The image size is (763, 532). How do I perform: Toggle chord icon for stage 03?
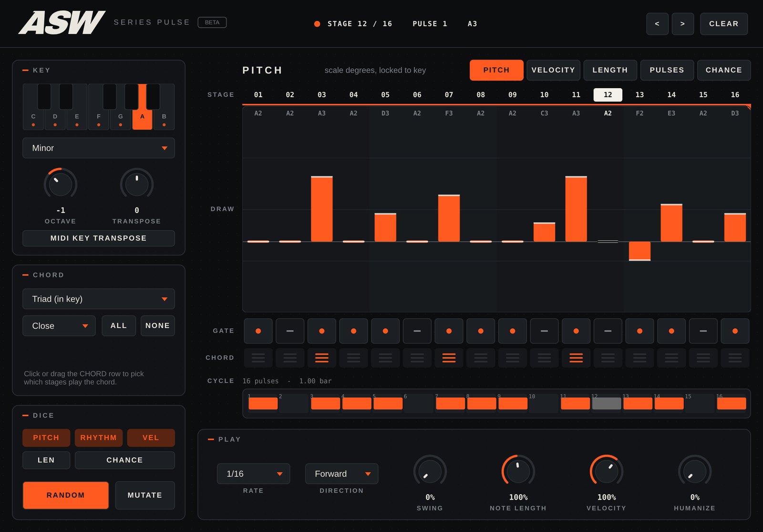[322, 358]
